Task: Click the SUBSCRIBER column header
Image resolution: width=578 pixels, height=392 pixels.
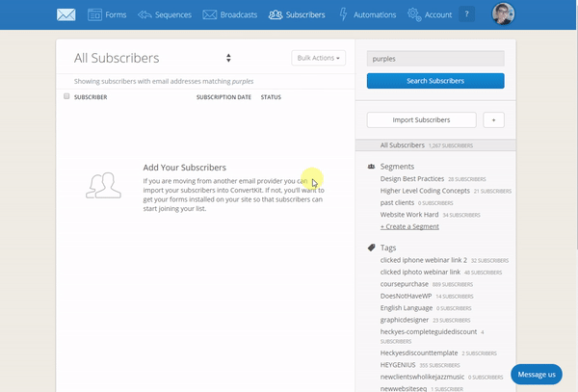Action: click(91, 97)
